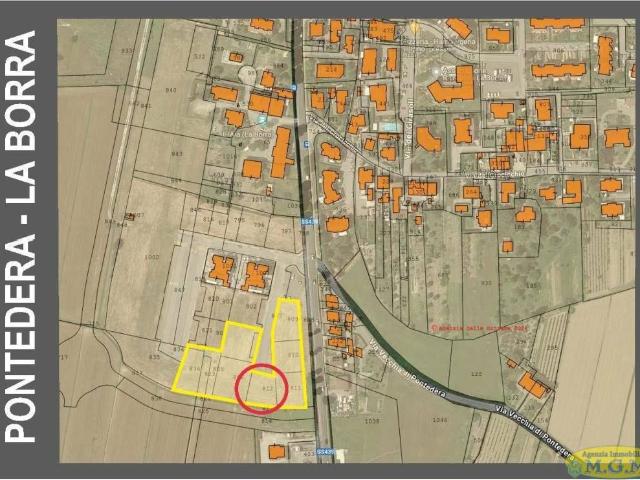Image resolution: width=640 pixels, height=480 pixels.
Task: Click the tall orange building in top-right corner
Action: (x=605, y=55)
